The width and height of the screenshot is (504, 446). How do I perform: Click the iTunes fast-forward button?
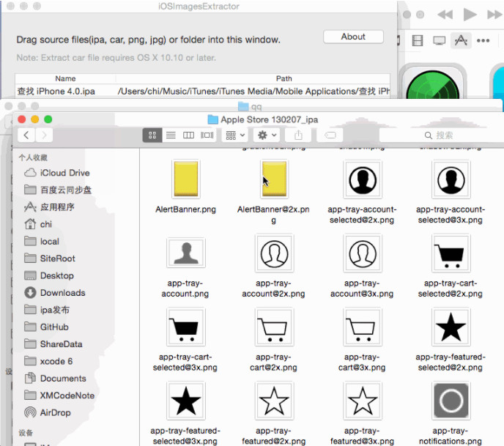[x=494, y=15]
